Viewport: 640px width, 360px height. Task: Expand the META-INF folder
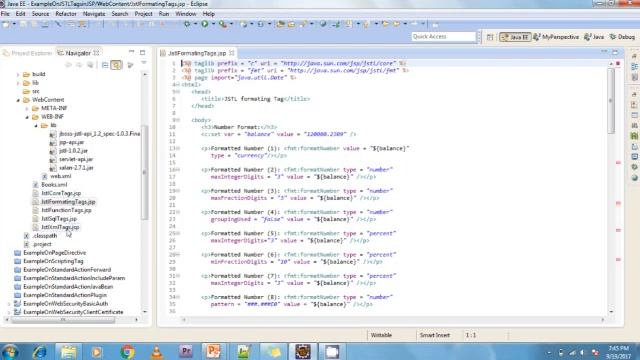[x=27, y=109]
